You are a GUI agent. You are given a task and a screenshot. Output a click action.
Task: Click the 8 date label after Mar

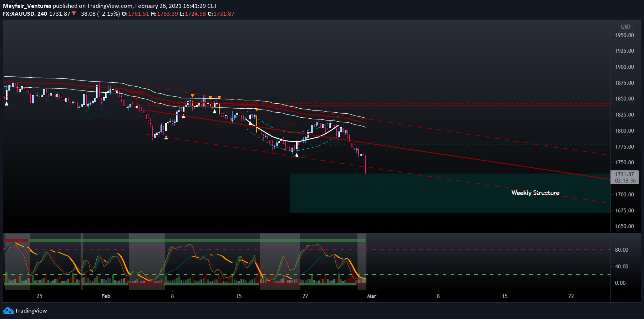pyautogui.click(x=438, y=296)
